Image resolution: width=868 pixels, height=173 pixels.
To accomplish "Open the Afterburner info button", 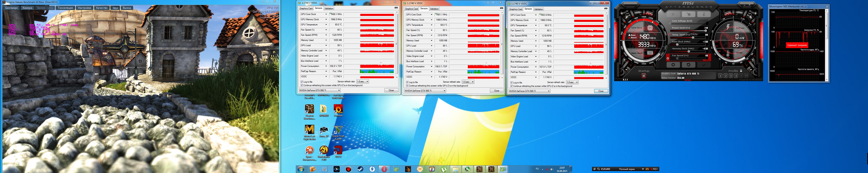I will pos(704,14).
